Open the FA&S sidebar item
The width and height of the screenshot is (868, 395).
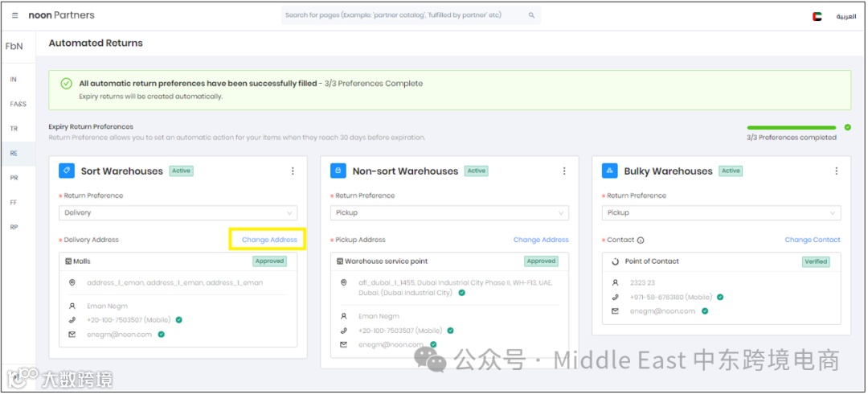(x=18, y=104)
